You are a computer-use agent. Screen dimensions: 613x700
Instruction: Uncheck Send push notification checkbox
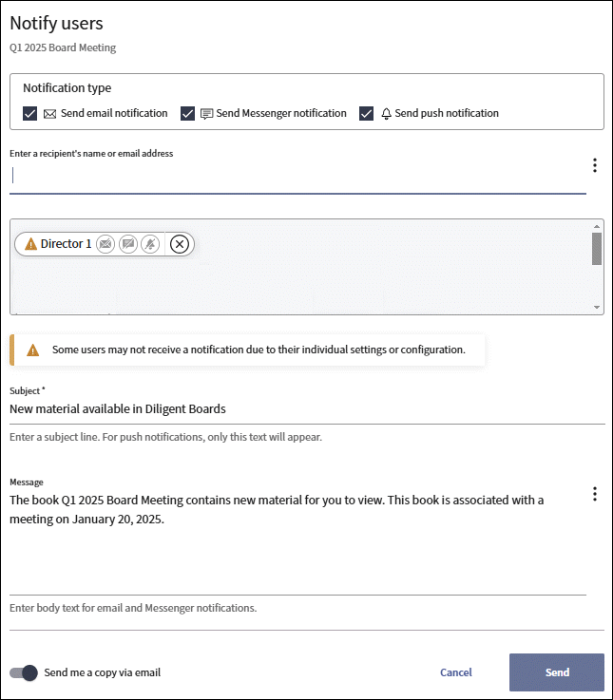click(367, 114)
